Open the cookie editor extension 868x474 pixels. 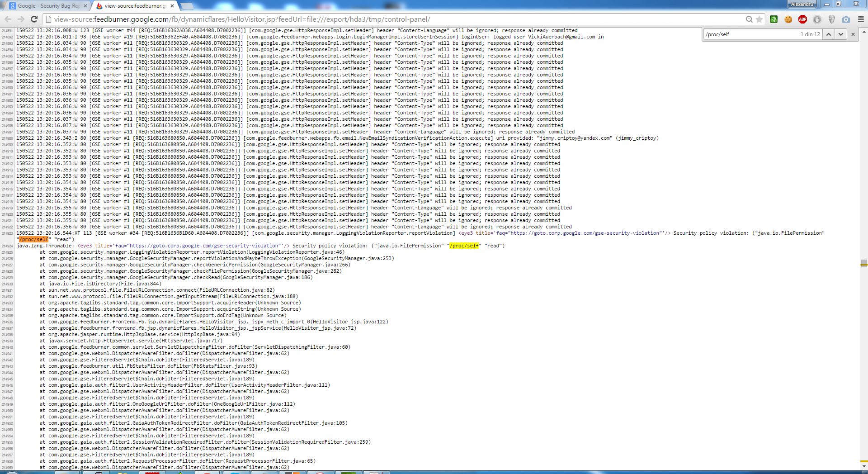point(788,19)
